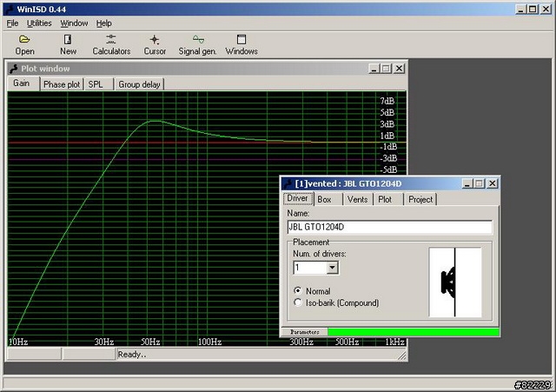Click the green parameters progress bar

(x=414, y=332)
